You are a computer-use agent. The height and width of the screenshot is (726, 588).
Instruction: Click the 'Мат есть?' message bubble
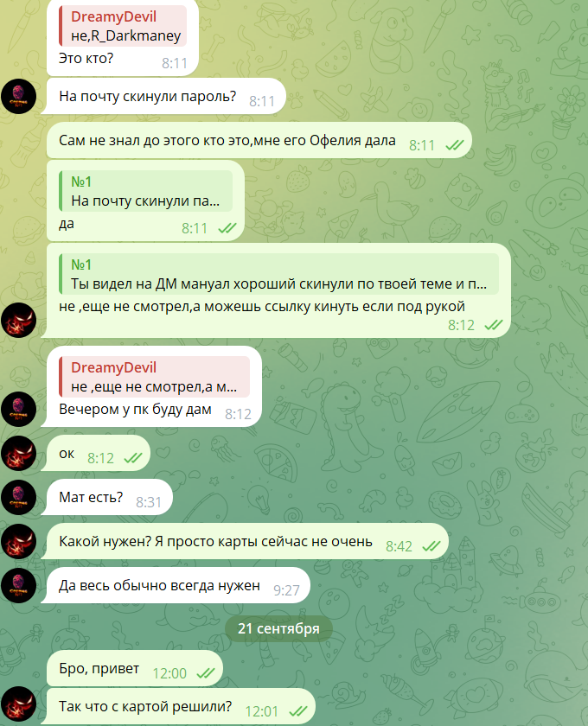(x=109, y=497)
